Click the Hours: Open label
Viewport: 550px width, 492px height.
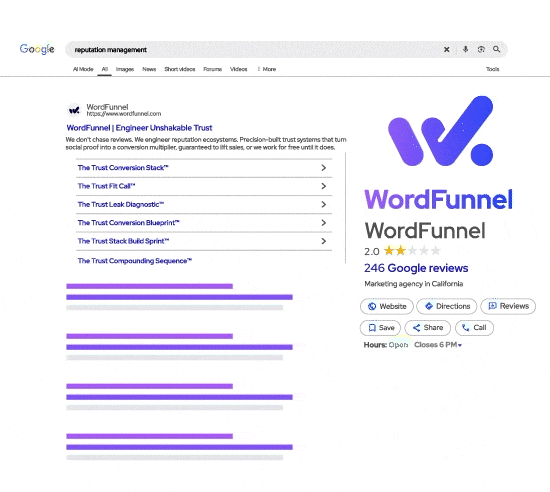[386, 345]
